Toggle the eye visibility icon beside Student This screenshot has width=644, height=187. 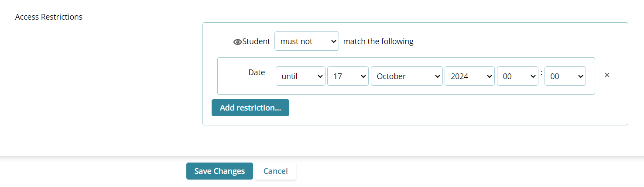(238, 42)
